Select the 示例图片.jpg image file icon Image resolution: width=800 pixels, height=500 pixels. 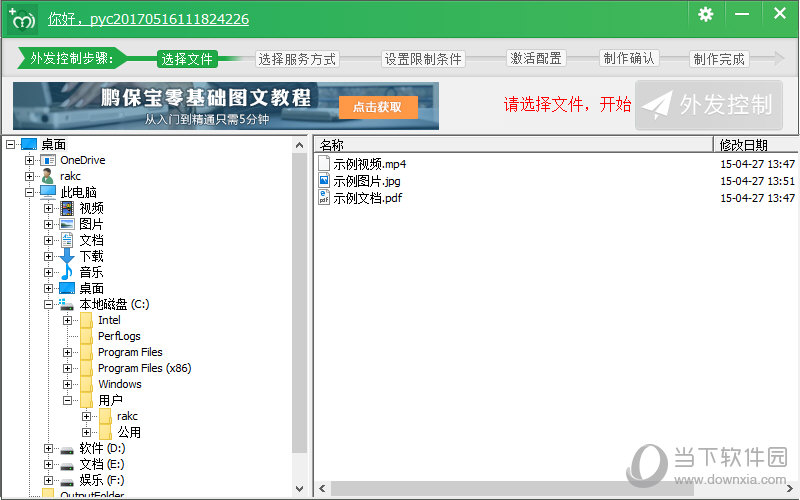323,180
